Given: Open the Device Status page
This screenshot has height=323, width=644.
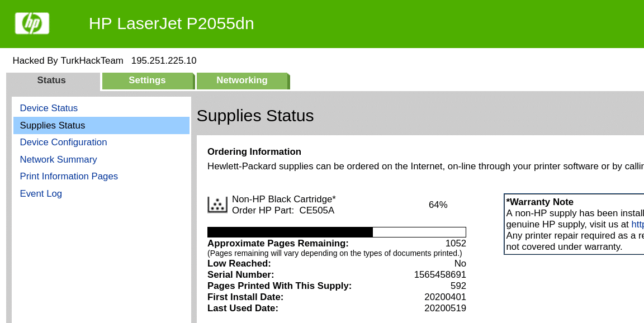Looking at the screenshot, I should pos(49,108).
